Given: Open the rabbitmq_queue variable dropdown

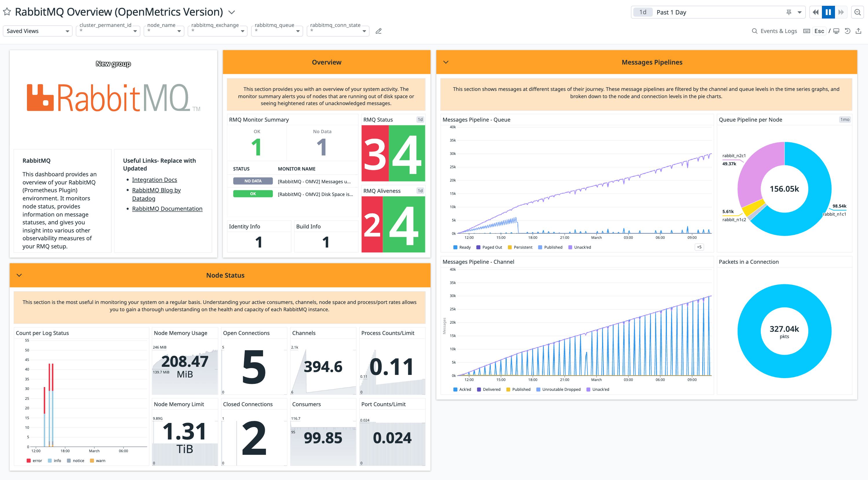Looking at the screenshot, I should click(277, 31).
